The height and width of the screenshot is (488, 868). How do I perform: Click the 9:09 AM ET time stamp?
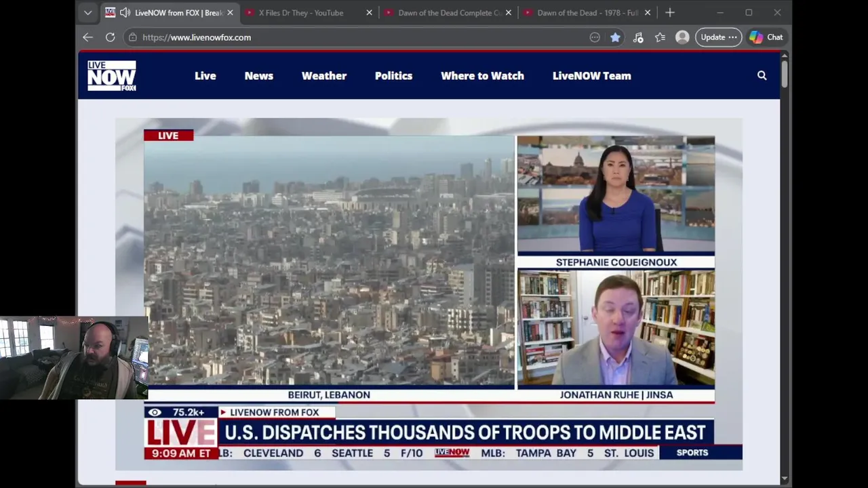181,453
